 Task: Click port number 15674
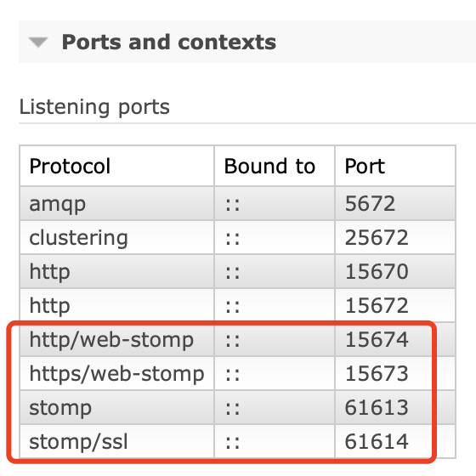point(377,339)
